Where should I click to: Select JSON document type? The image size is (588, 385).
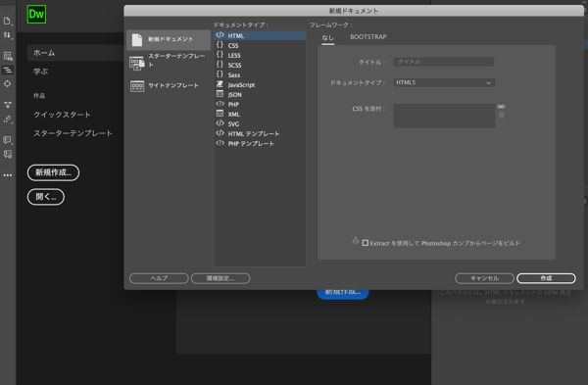point(260,94)
